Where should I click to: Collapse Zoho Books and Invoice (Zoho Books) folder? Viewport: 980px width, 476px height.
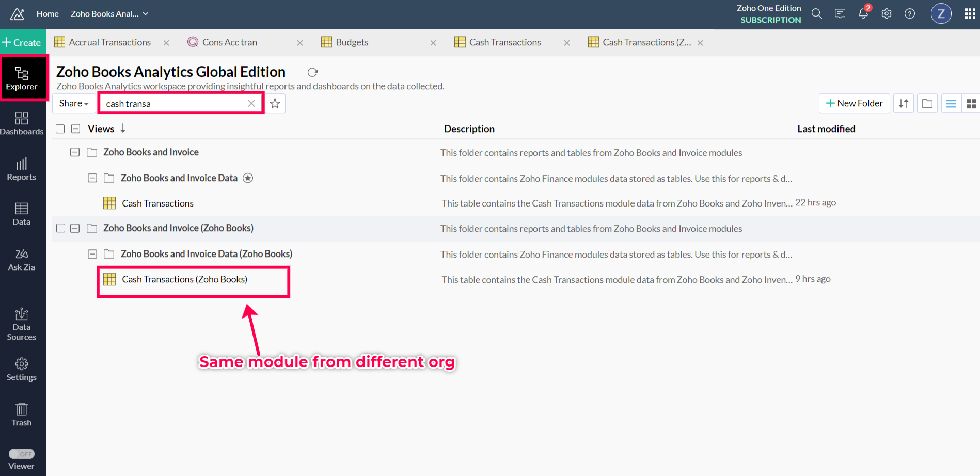coord(75,228)
